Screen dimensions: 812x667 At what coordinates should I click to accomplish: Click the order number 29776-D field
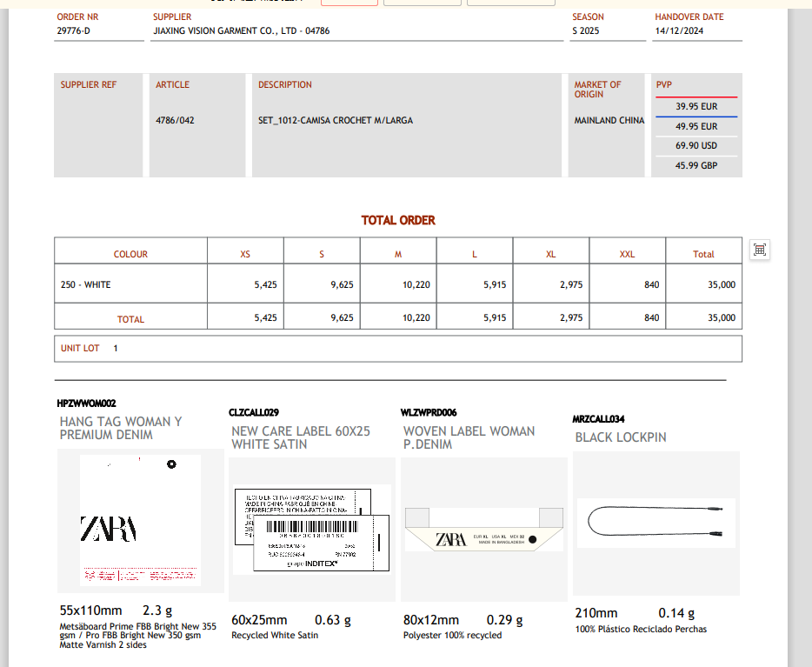pyautogui.click(x=73, y=31)
